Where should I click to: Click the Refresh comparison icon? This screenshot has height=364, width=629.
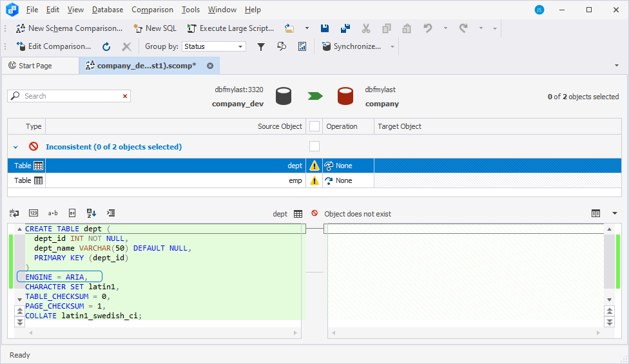(x=106, y=46)
